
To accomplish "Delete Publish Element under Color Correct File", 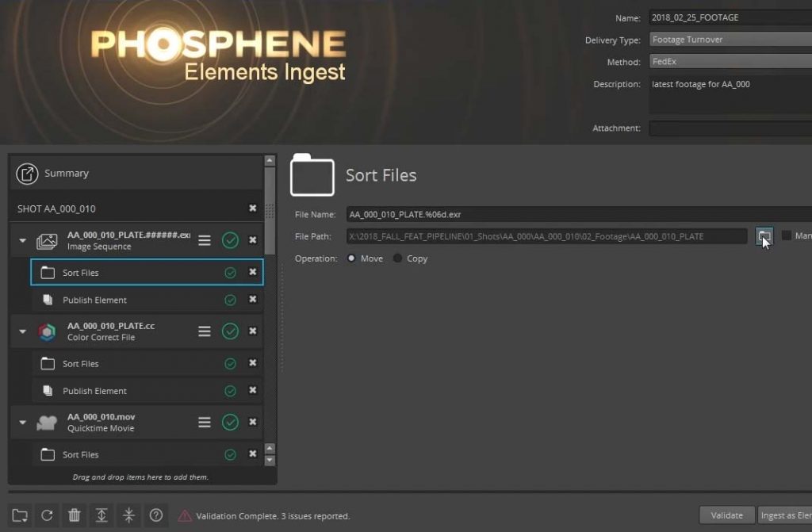I will [x=253, y=390].
